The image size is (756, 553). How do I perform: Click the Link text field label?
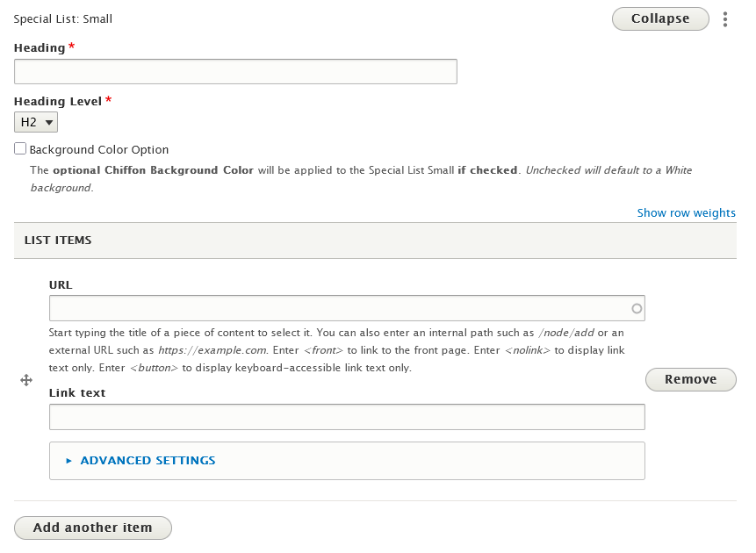tap(77, 393)
